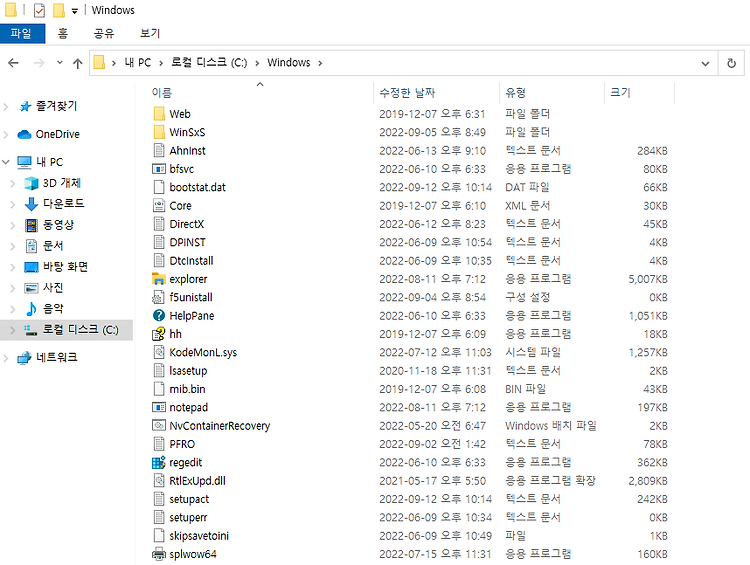This screenshot has width=750, height=565.
Task: Select DtcInstall text file
Action: [x=191, y=261]
